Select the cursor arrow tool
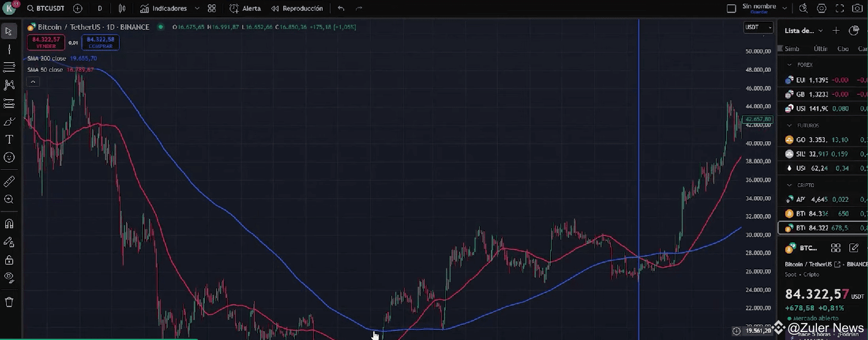This screenshot has height=340, width=868. coord(9,31)
